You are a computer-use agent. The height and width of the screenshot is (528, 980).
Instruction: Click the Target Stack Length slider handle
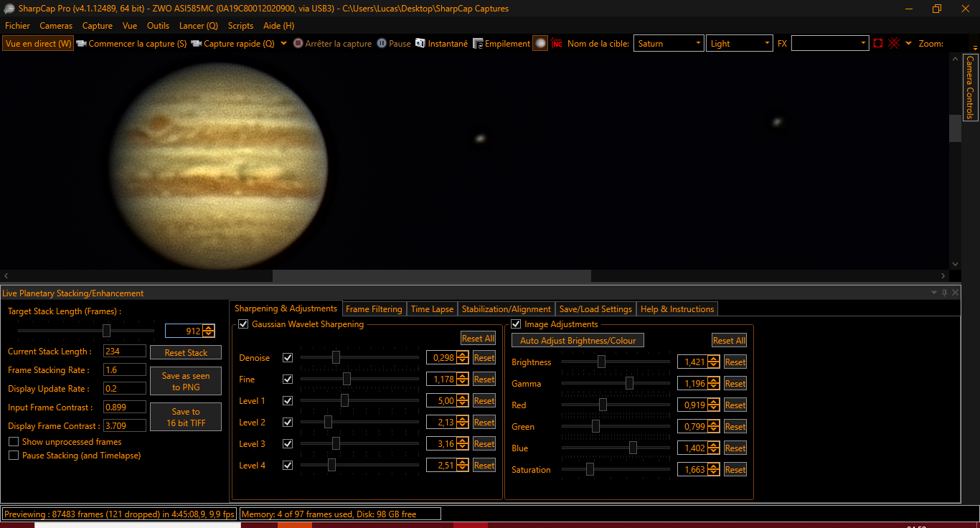pyautogui.click(x=106, y=331)
